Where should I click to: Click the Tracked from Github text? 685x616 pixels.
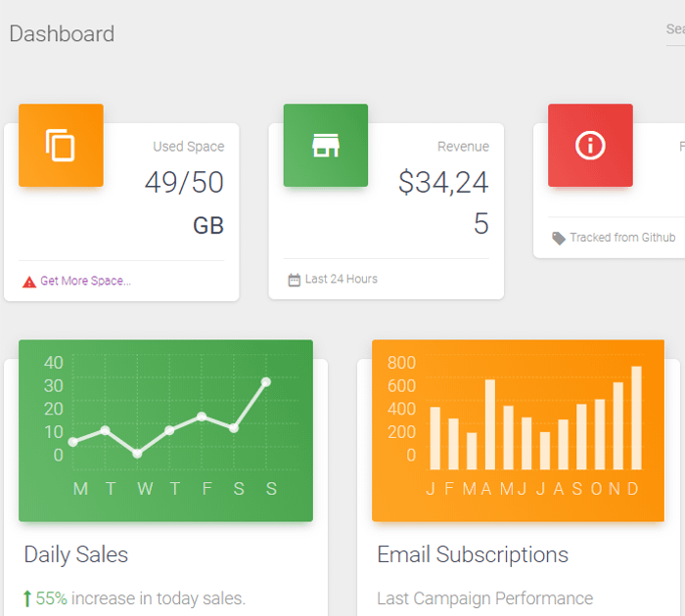pos(622,238)
